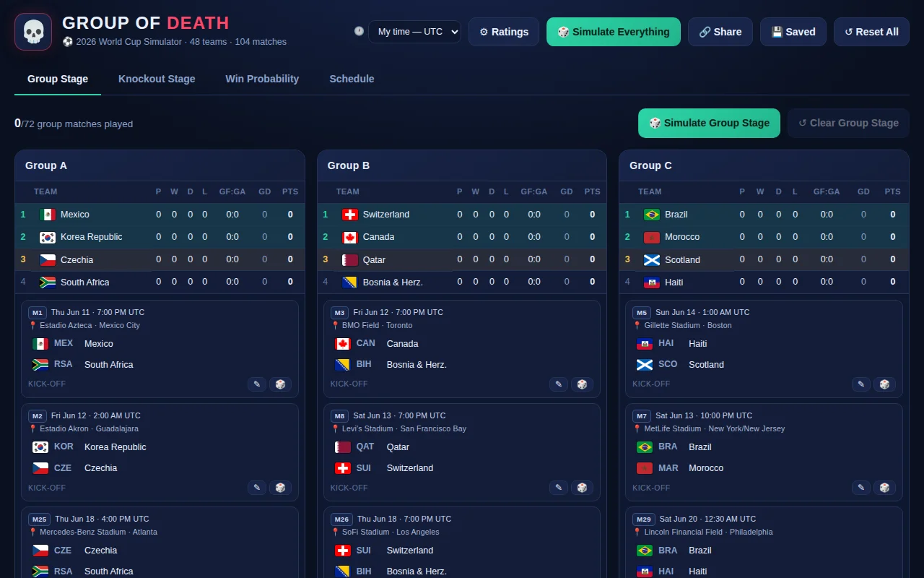Select Czechia row in Group A table
Image resolution: width=924 pixels, height=578 pixels.
[x=160, y=259]
